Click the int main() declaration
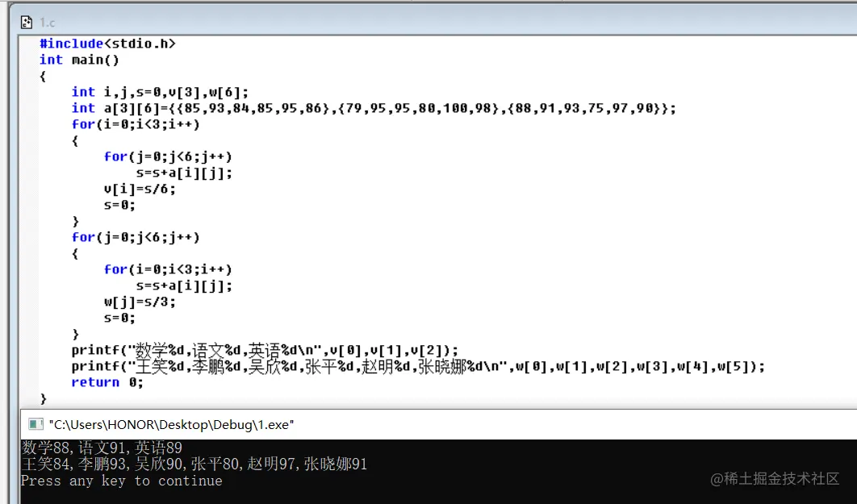857x504 pixels. tap(79, 60)
